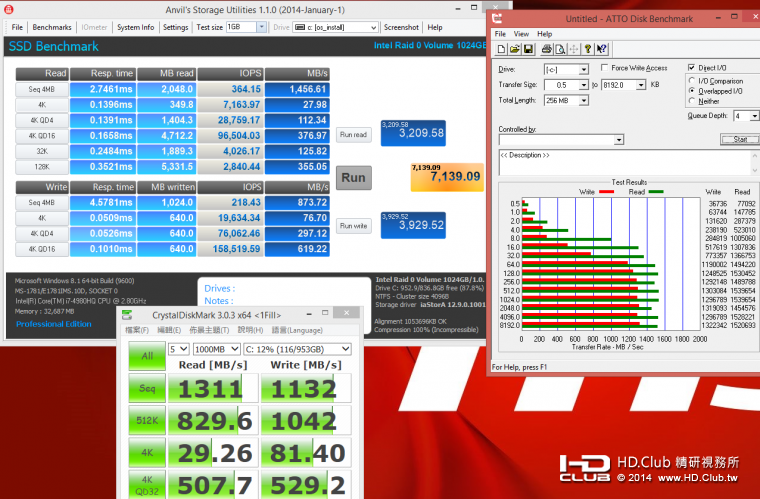The width and height of the screenshot is (760, 499).
Task: Select the I/O Comparison radio button
Action: coord(692,81)
